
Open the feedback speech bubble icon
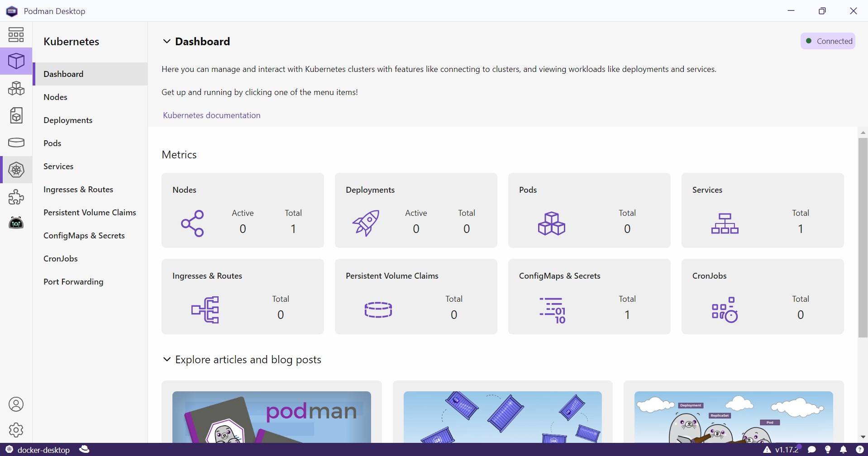812,450
